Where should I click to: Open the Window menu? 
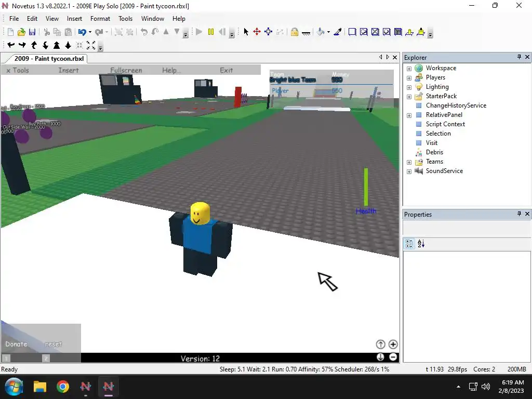coord(153,19)
